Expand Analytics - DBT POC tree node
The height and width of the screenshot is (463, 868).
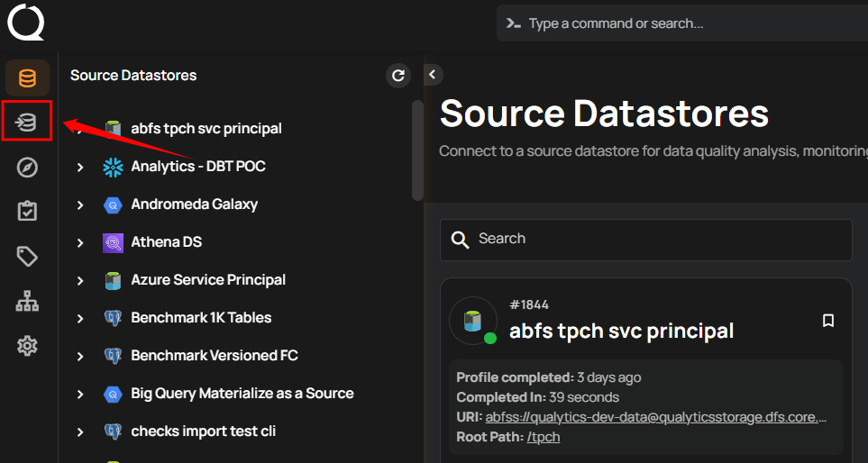click(80, 167)
